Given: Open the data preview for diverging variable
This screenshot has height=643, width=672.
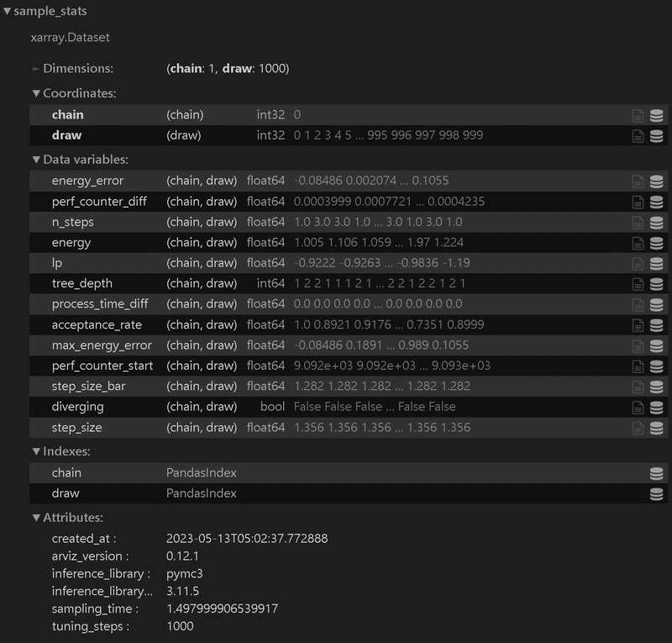Looking at the screenshot, I should click(656, 407).
